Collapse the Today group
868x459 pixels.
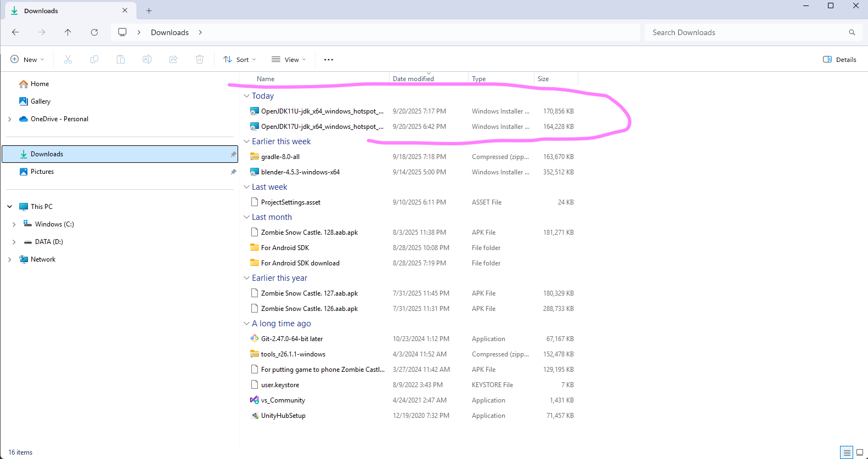[x=246, y=96]
